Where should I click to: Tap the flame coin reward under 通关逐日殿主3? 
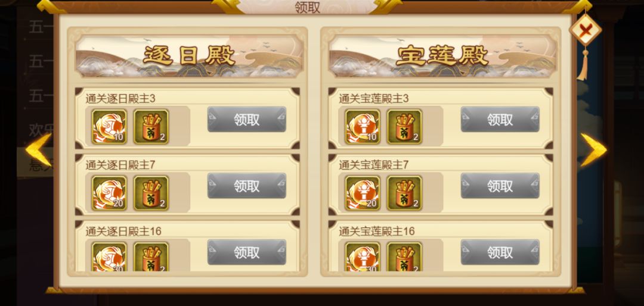(109, 126)
